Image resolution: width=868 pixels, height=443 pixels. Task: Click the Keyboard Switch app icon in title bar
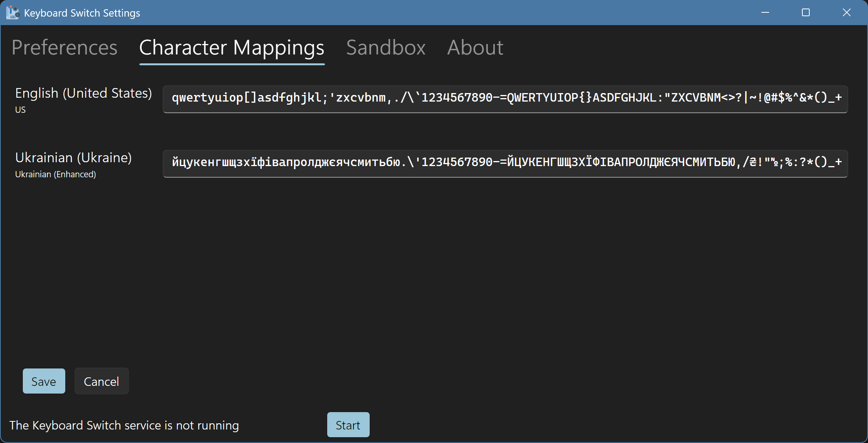coord(12,13)
